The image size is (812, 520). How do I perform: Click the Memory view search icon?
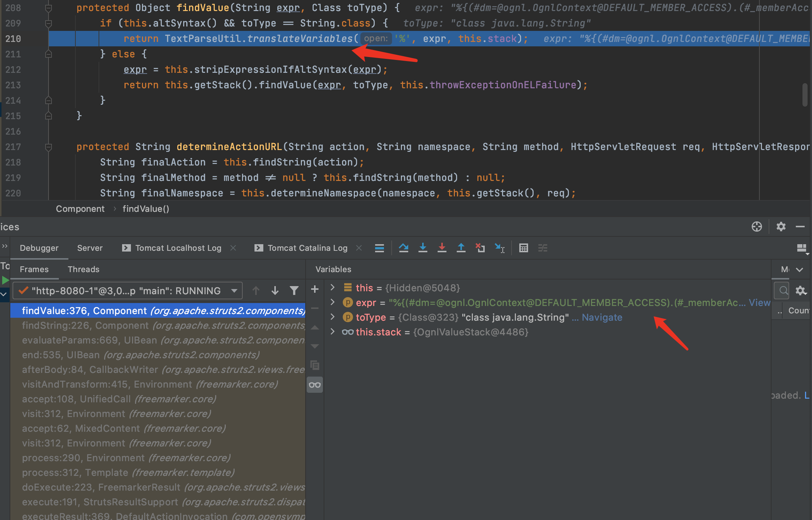click(x=783, y=291)
